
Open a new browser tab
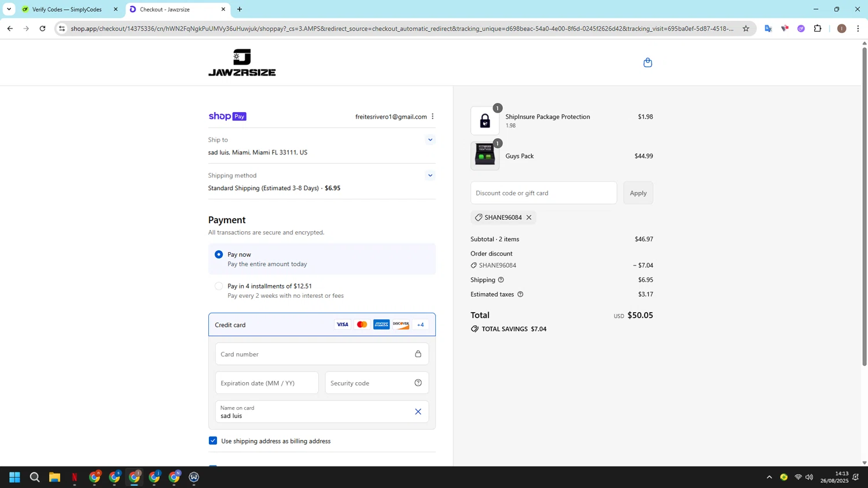click(x=240, y=9)
